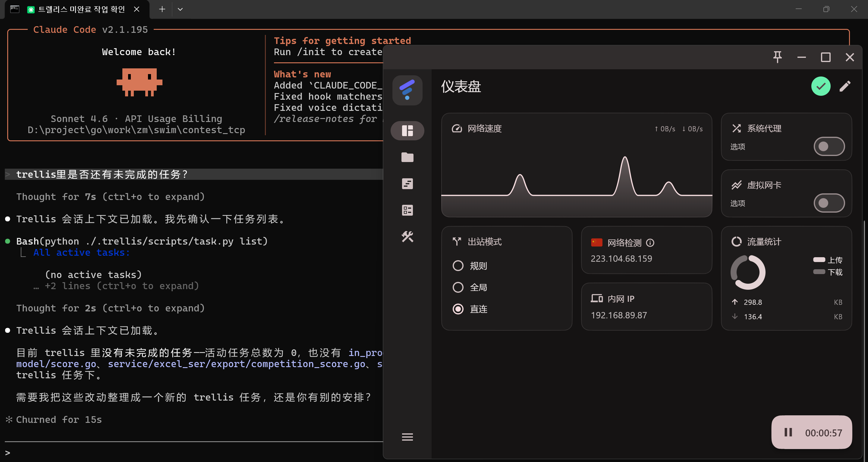Open the folder (proxies) sidebar icon

(407, 157)
